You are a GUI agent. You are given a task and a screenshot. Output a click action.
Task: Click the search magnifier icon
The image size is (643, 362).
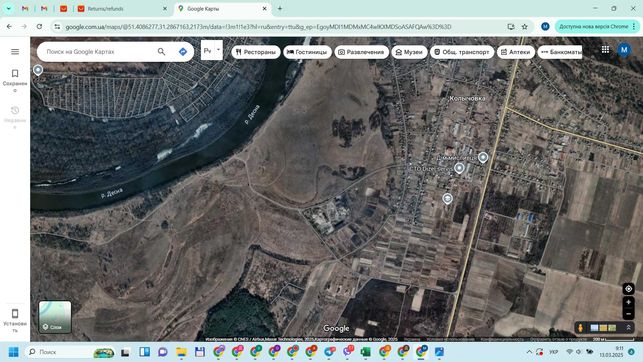pos(162,52)
